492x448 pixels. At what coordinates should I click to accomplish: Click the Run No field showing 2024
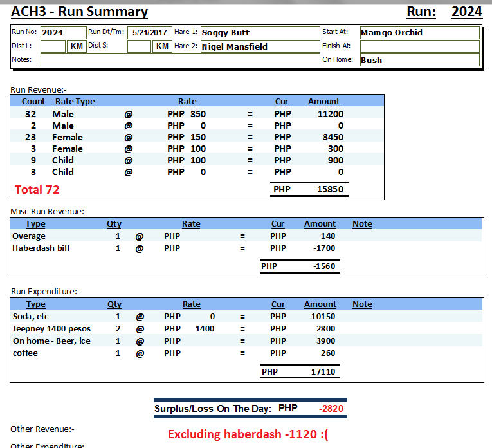click(x=62, y=33)
